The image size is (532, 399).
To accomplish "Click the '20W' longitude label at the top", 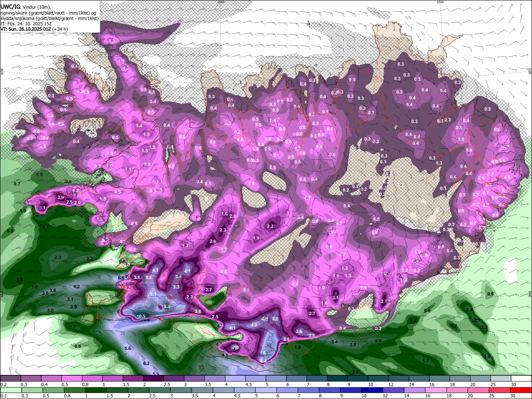I will (x=221, y=2).
